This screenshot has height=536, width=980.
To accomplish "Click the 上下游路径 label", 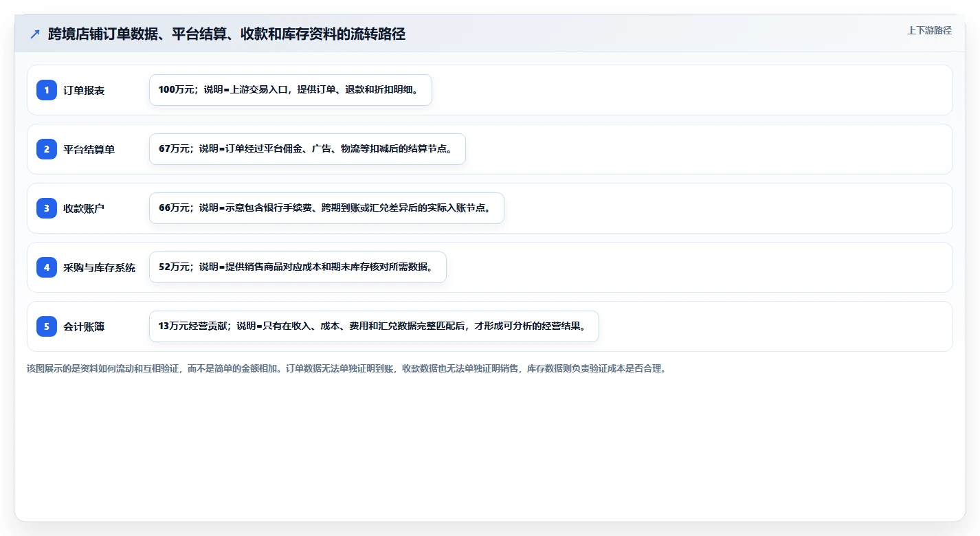I will tap(929, 30).
